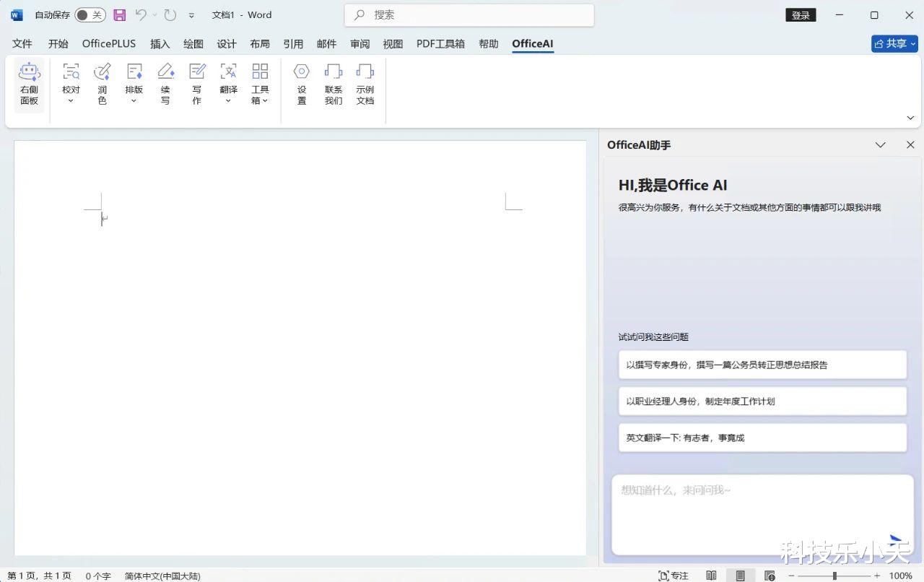Switch to the 邮件 tab

[327, 44]
